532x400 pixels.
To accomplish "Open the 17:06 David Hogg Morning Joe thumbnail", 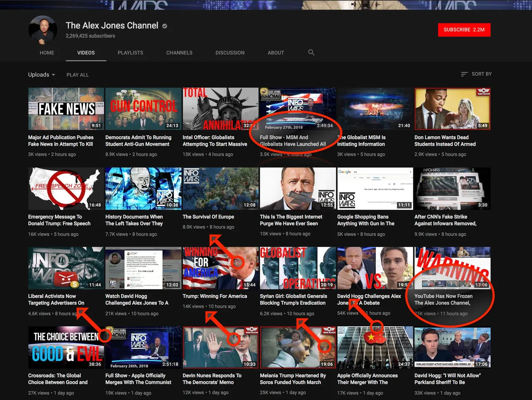I will (x=452, y=347).
